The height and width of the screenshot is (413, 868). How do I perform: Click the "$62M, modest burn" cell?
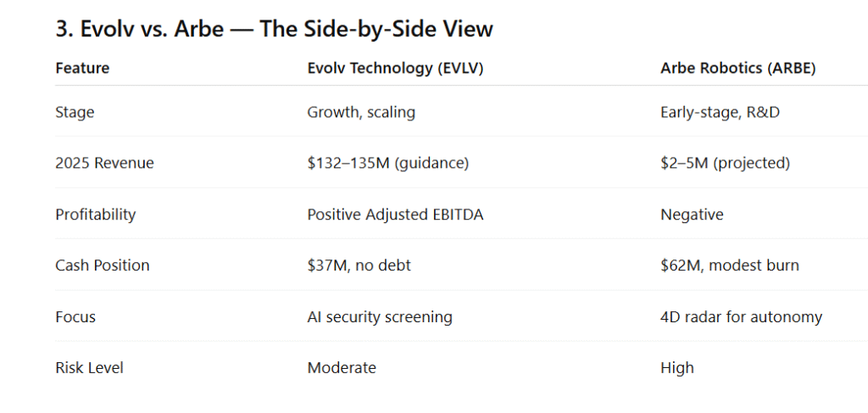pos(729,265)
